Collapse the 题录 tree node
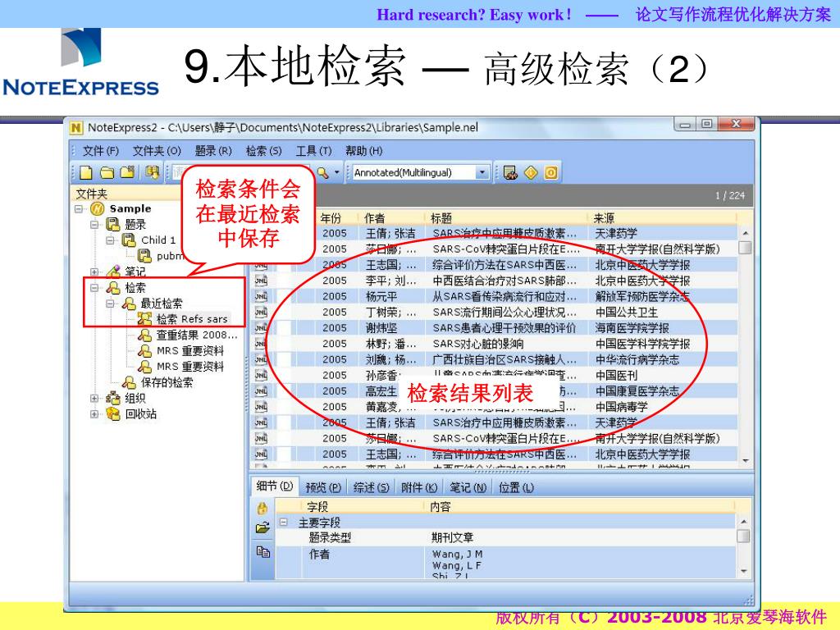840x630 pixels. click(95, 225)
